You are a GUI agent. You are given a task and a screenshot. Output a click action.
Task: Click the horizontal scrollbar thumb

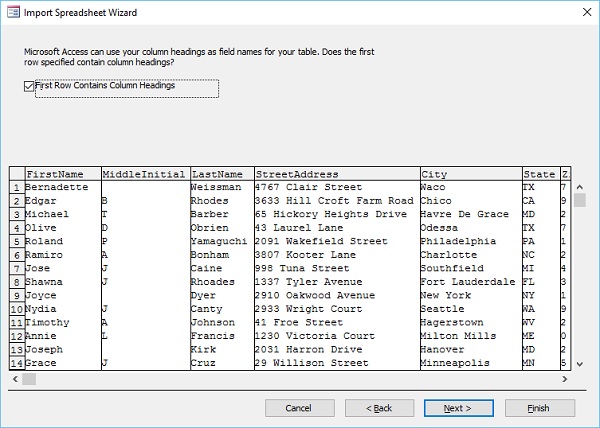tap(29, 379)
